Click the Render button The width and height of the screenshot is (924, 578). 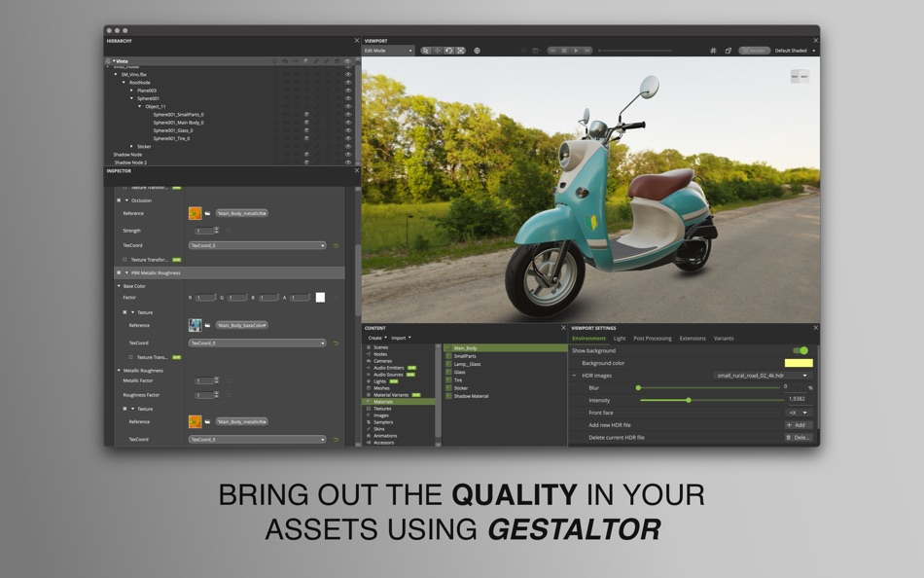[755, 51]
